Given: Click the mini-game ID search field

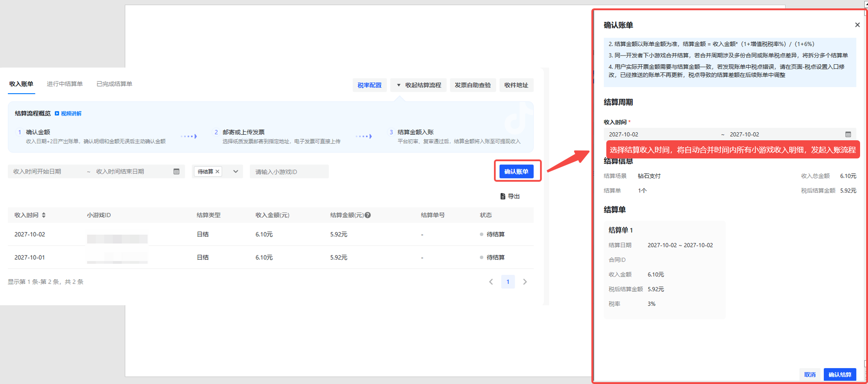Looking at the screenshot, I should click(289, 171).
